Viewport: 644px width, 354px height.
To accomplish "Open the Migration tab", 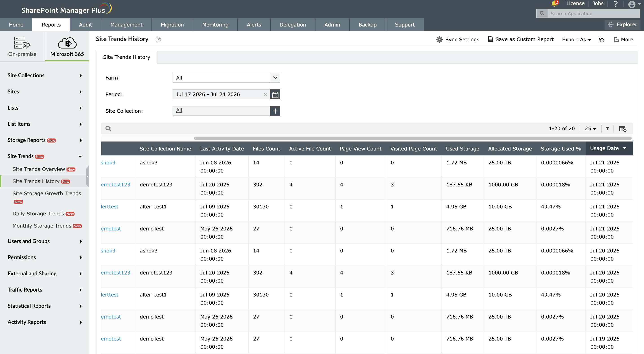I will pyautogui.click(x=172, y=24).
